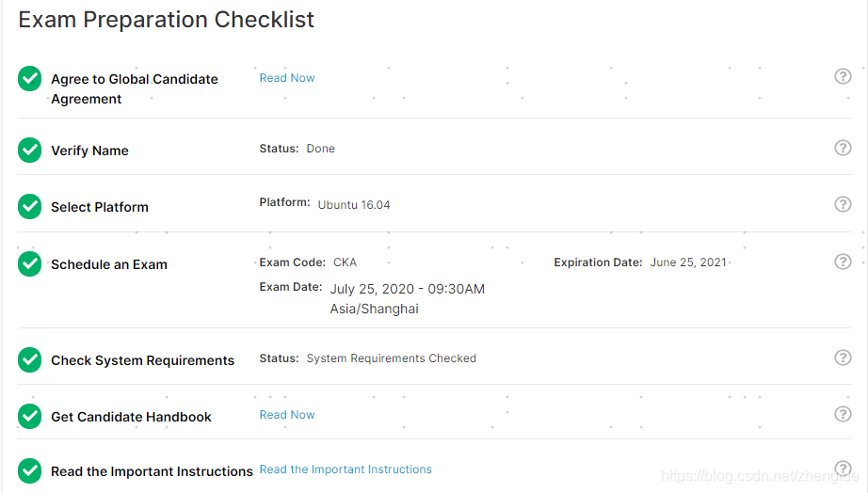Open Read Now link for Candidate Handbook
The height and width of the screenshot is (493, 868).
click(x=287, y=415)
